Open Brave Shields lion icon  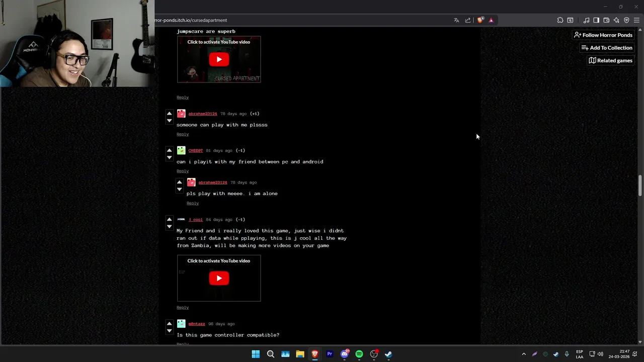coord(480,20)
